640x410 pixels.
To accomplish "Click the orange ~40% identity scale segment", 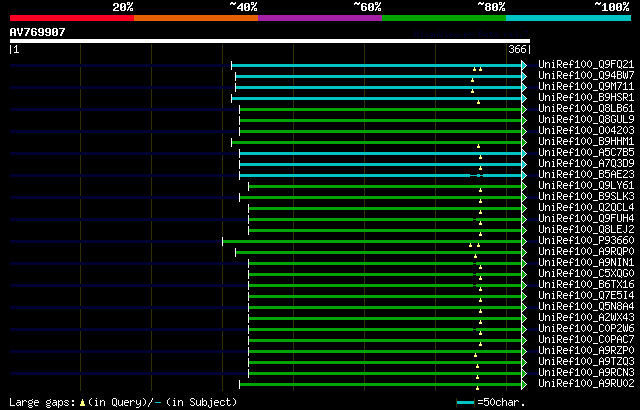I will 196,18.
